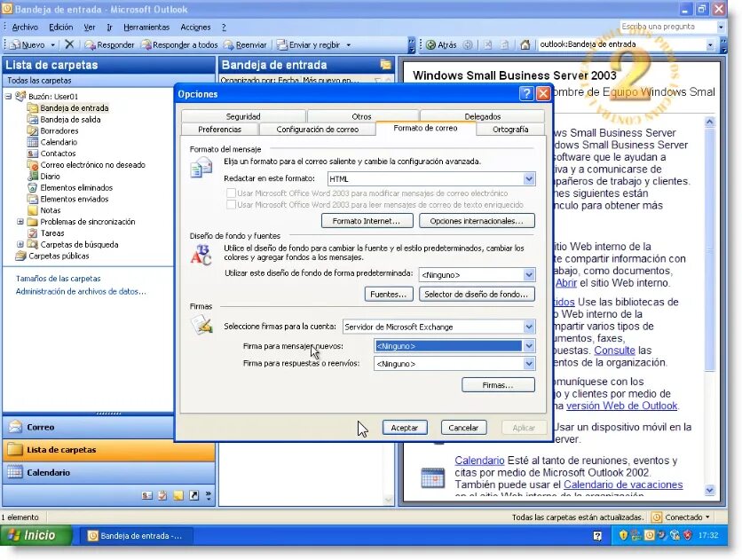
Task: Click the Atrás back button
Action: click(441, 45)
